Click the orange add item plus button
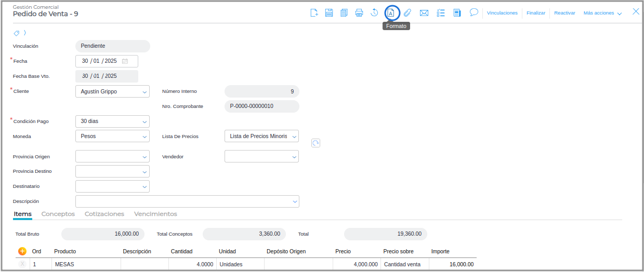Viewport: 644px width, 272px height. coord(22,251)
